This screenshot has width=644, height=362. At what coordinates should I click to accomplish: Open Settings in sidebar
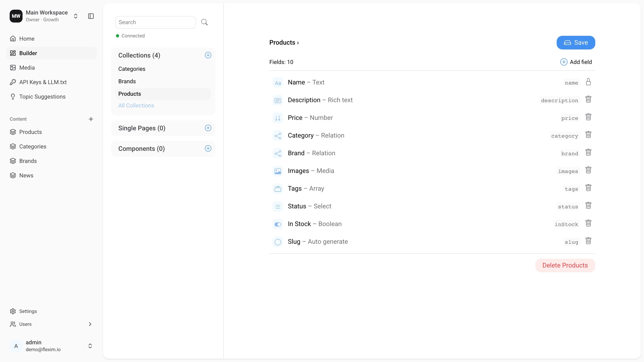tap(51, 311)
